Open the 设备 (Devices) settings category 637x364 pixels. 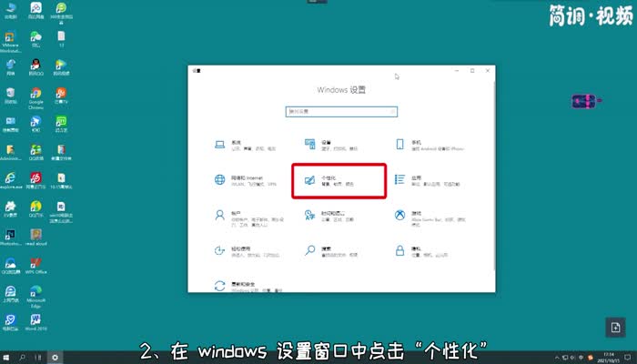(x=331, y=145)
